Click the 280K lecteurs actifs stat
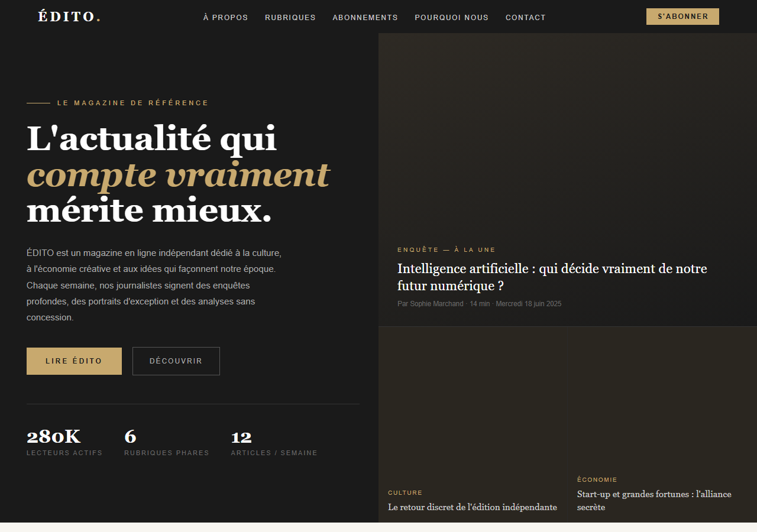 64,443
